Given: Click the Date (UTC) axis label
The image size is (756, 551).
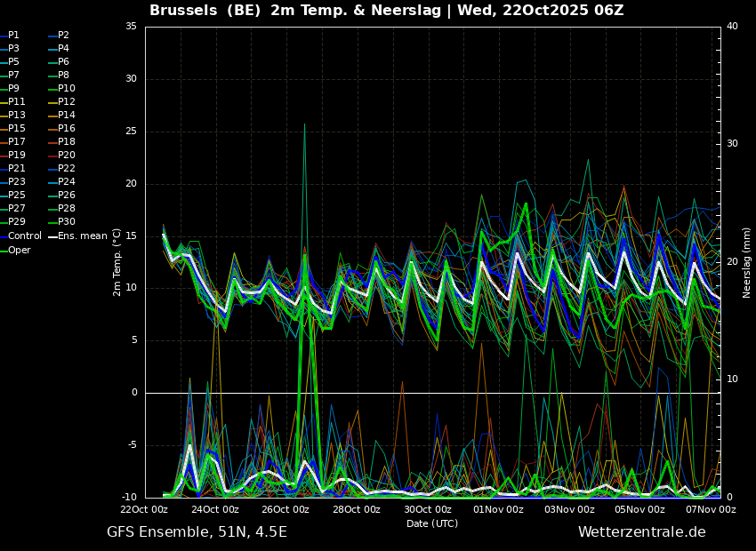Looking at the screenshot, I should [x=432, y=523].
